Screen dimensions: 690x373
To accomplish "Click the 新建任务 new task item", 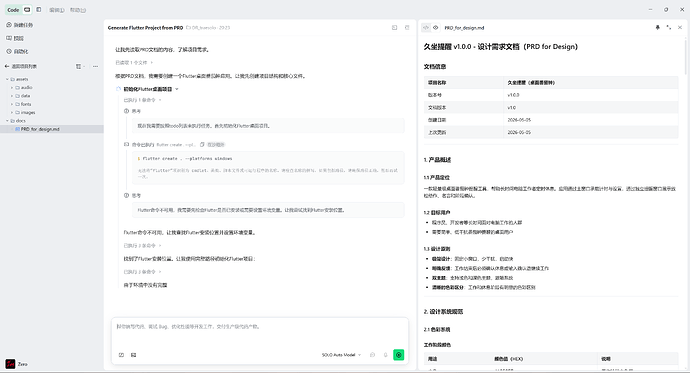I will pyautogui.click(x=20, y=25).
